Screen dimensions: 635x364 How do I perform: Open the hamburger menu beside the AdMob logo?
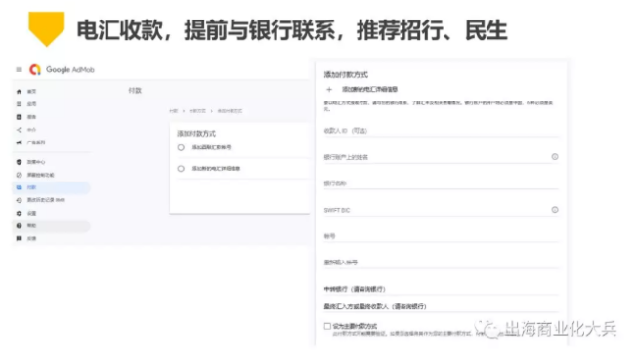pos(19,69)
